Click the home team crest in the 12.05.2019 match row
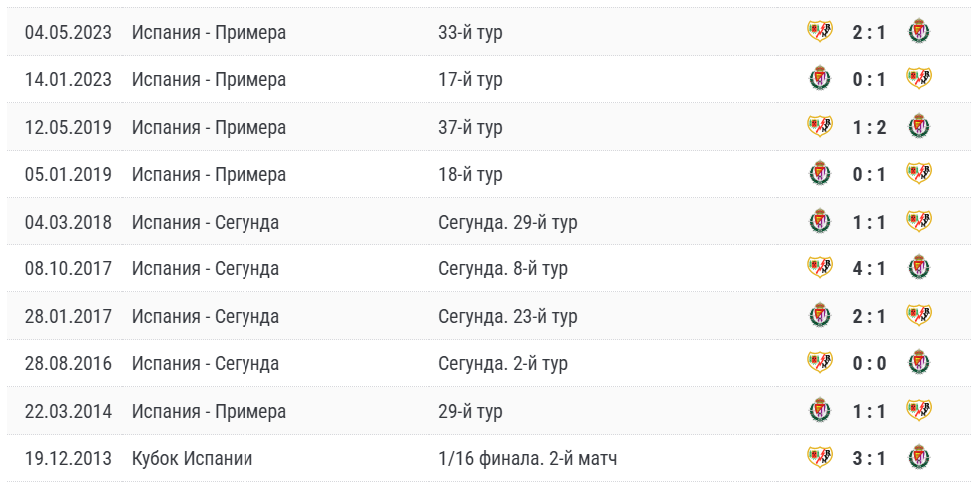The height and width of the screenshot is (488, 980). pyautogui.click(x=819, y=127)
